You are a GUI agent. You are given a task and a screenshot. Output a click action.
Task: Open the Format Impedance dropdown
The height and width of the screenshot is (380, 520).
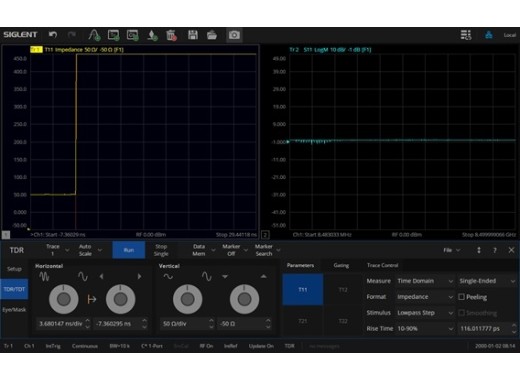425,297
